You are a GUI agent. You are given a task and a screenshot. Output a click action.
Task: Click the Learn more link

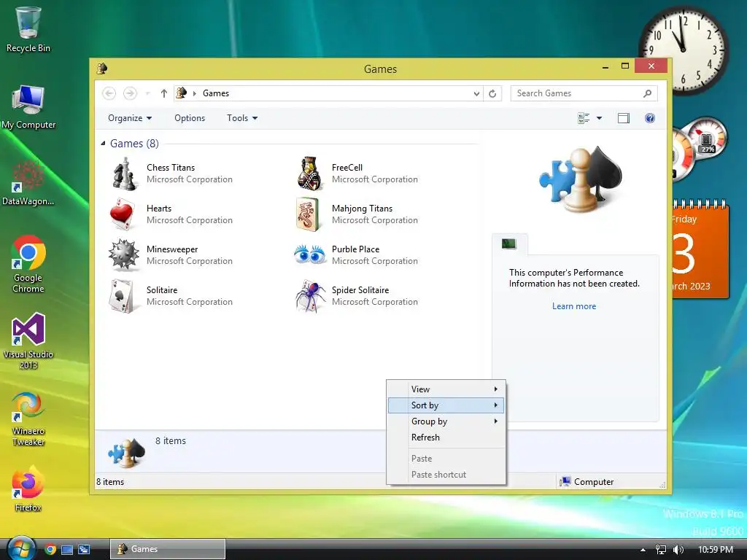(x=574, y=306)
